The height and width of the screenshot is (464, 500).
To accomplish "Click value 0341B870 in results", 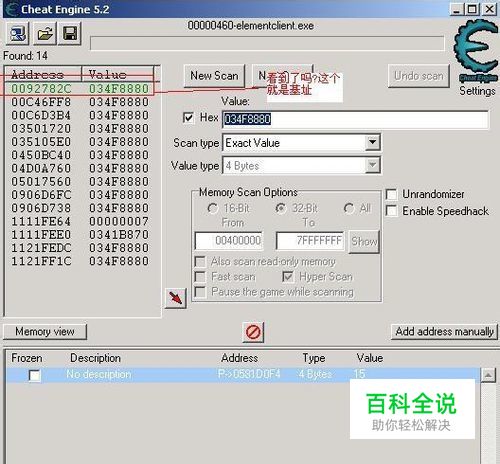I will coord(119,235).
